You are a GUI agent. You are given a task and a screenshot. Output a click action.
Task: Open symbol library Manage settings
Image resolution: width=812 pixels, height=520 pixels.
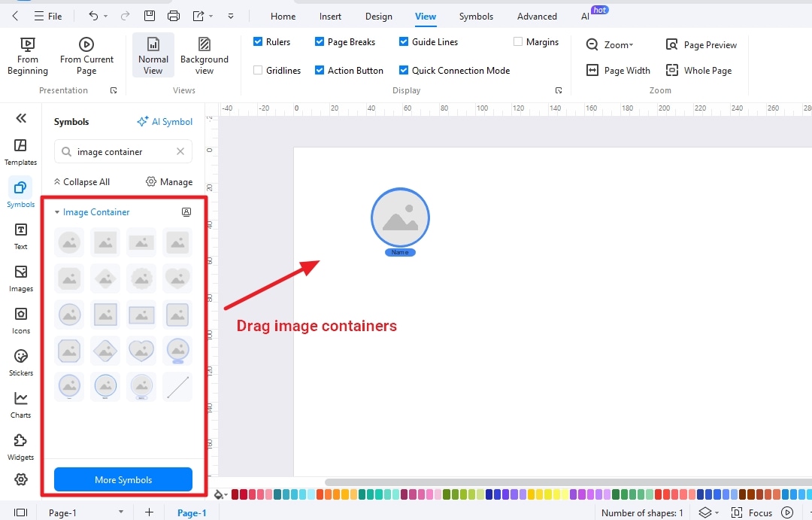click(169, 181)
